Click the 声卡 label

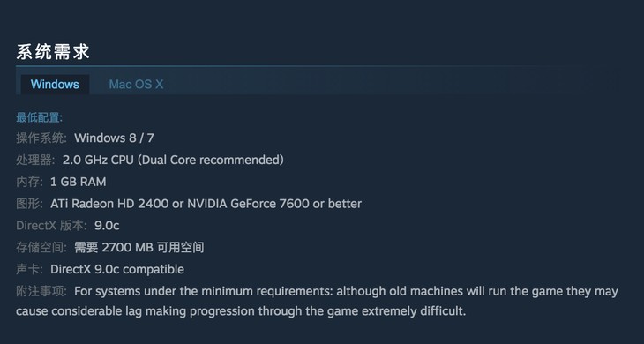pyautogui.click(x=29, y=269)
